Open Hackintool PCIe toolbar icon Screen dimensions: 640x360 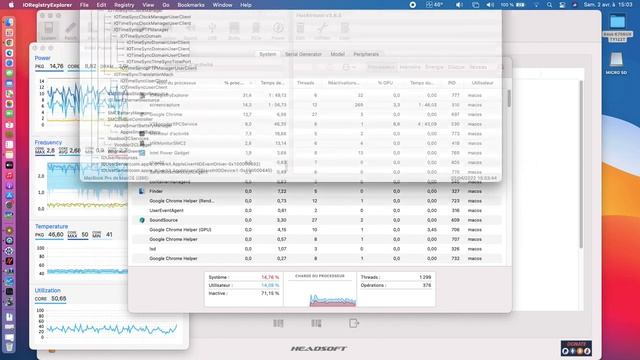[x=256, y=31]
